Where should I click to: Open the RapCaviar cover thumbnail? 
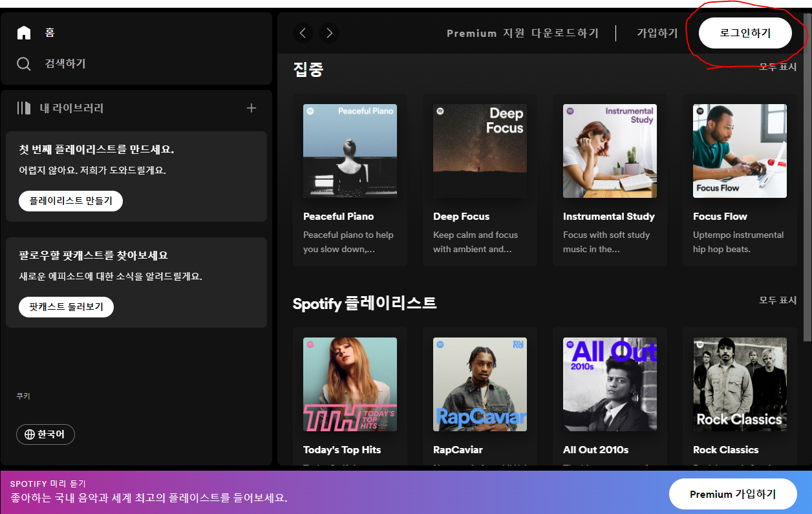[x=480, y=384]
